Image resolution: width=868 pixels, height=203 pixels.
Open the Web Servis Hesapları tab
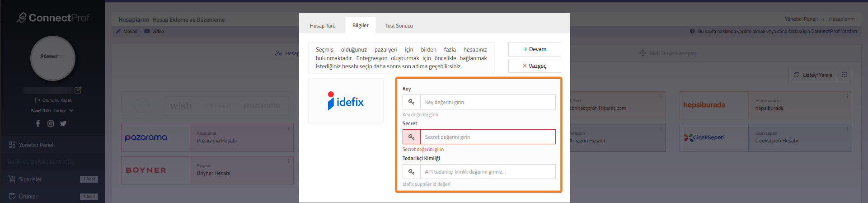pos(668,53)
